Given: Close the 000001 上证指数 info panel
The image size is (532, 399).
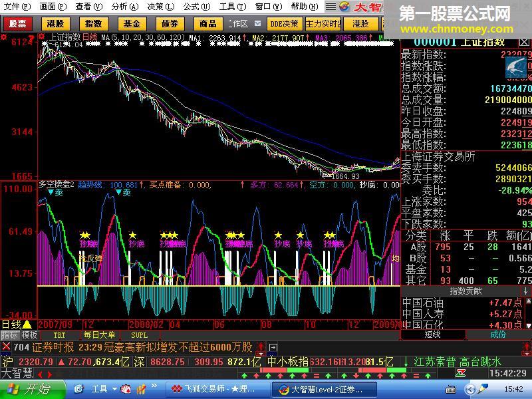Looking at the screenshot, I should [x=524, y=43].
